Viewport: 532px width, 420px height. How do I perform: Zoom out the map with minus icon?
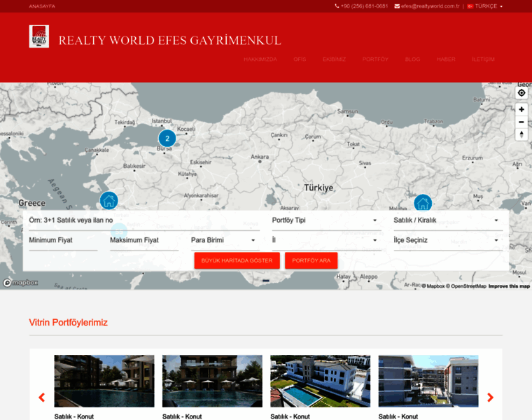point(521,122)
